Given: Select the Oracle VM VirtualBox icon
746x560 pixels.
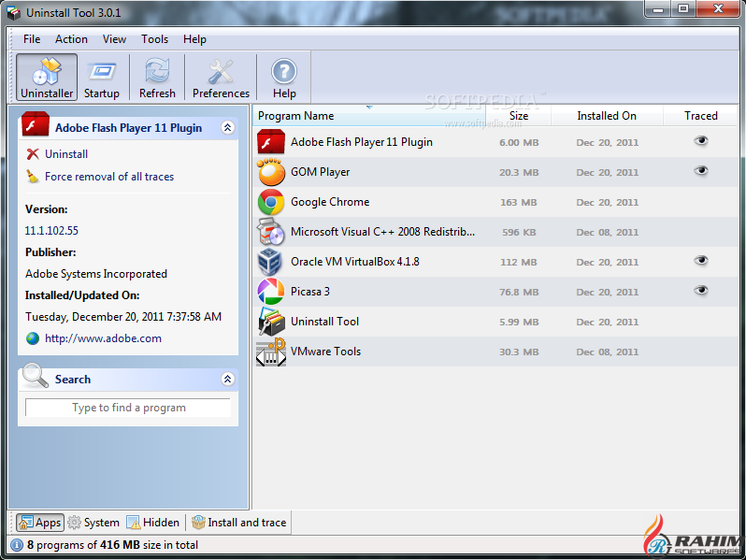Looking at the screenshot, I should tap(271, 262).
